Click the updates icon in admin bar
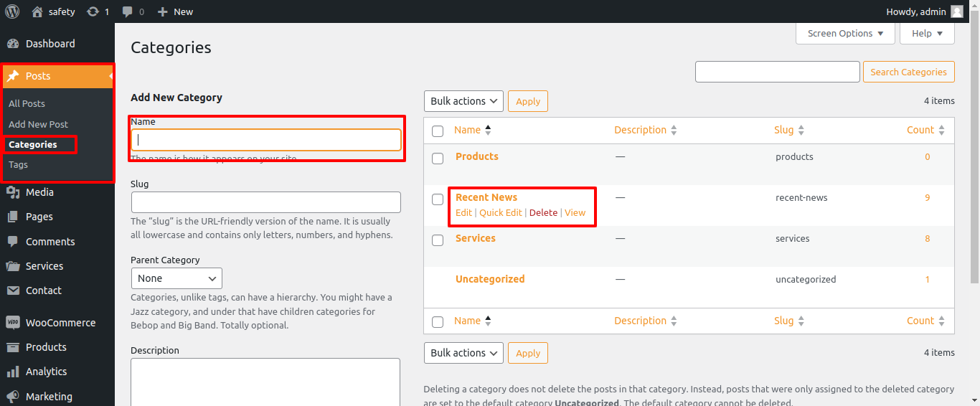The image size is (980, 406). [93, 11]
